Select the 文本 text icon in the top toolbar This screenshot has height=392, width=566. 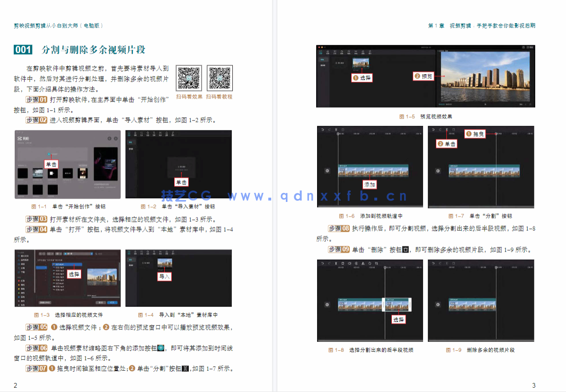pos(335,52)
